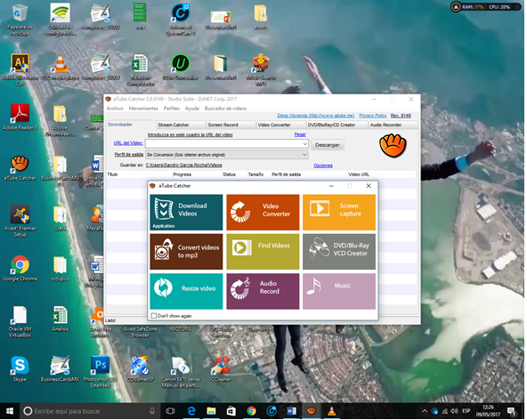
Task: Open the Archivo menu
Action: pos(116,109)
